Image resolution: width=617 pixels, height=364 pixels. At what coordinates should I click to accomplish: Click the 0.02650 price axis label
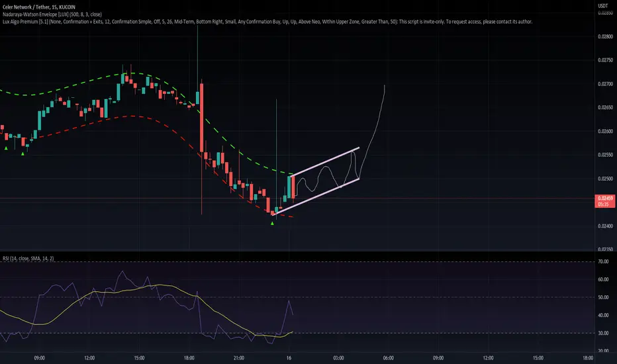(605, 107)
